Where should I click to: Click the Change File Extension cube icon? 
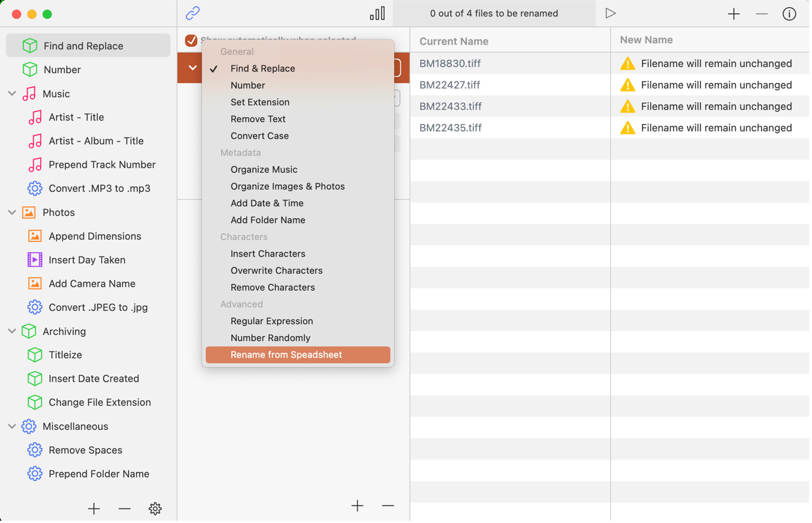tap(35, 403)
